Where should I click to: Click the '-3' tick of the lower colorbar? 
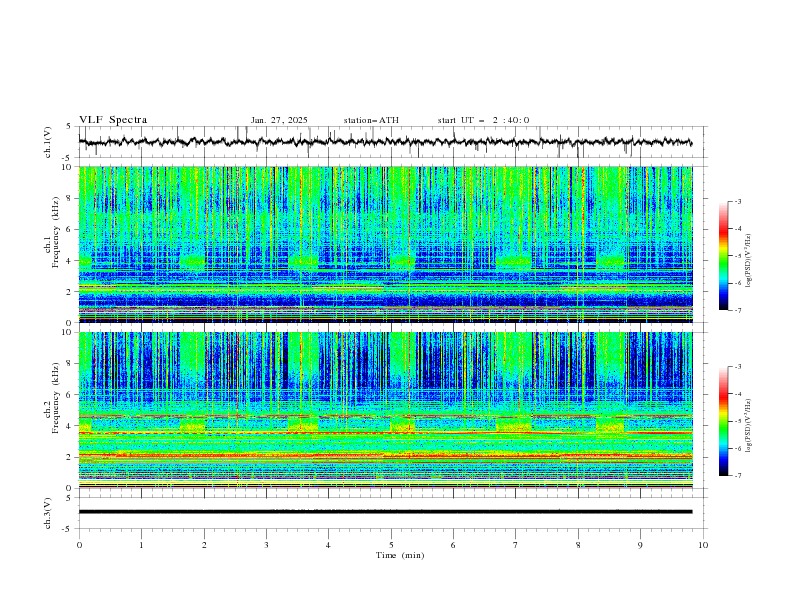point(738,367)
